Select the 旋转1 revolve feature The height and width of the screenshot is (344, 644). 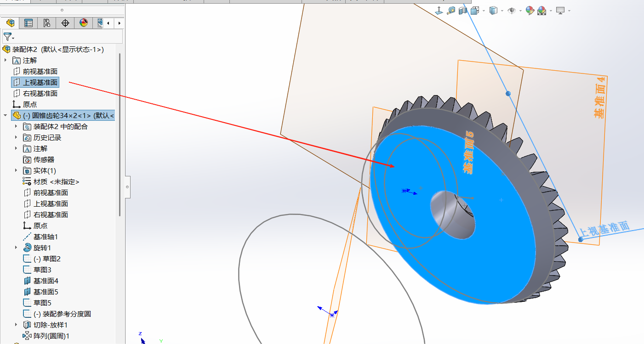(37, 248)
